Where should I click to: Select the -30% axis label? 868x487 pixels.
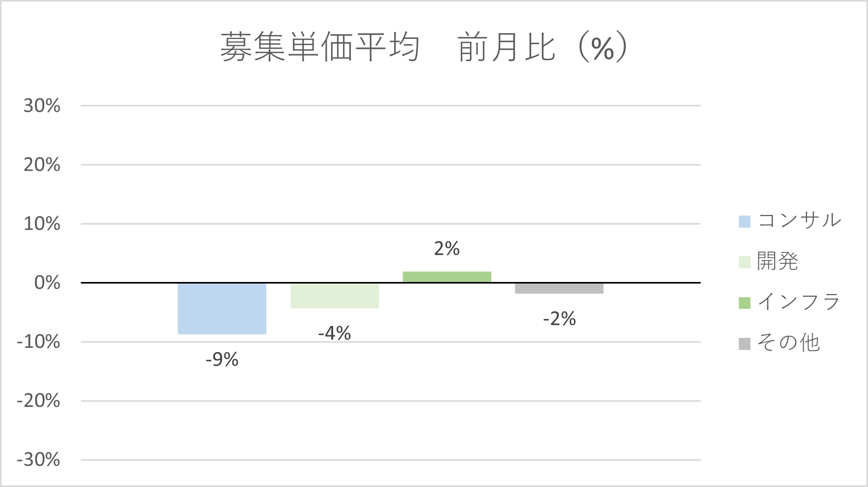(38, 460)
